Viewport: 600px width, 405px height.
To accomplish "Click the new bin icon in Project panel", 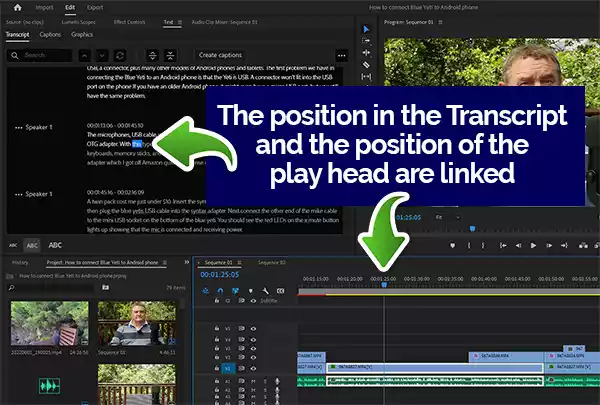I will pos(105,287).
